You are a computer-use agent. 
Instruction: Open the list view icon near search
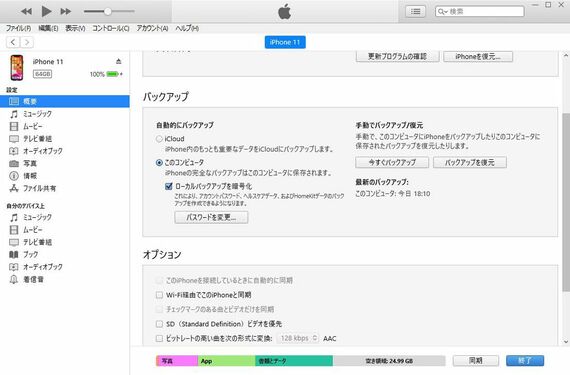[416, 12]
